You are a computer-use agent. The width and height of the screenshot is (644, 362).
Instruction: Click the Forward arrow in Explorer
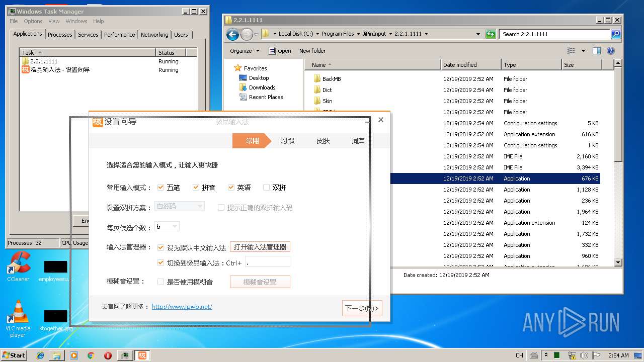point(247,34)
